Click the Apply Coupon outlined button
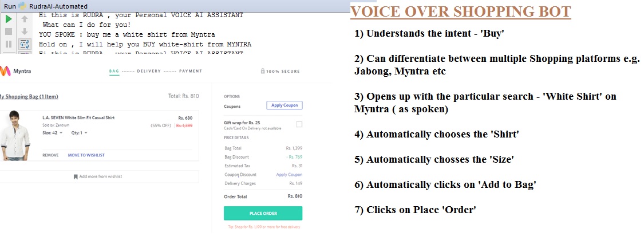Image resolution: width=644 pixels, height=236 pixels. pyautogui.click(x=285, y=105)
